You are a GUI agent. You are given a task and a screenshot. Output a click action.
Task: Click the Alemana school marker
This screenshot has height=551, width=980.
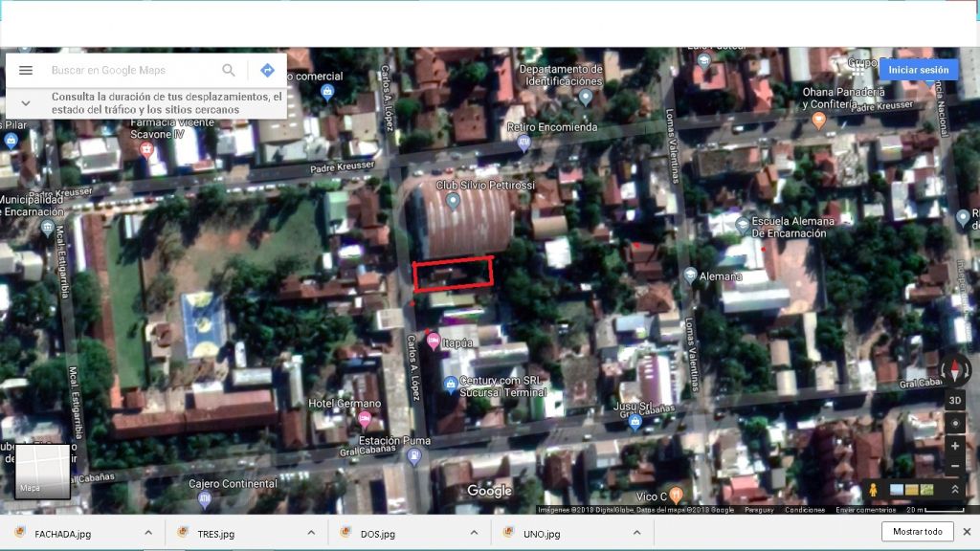click(x=689, y=276)
